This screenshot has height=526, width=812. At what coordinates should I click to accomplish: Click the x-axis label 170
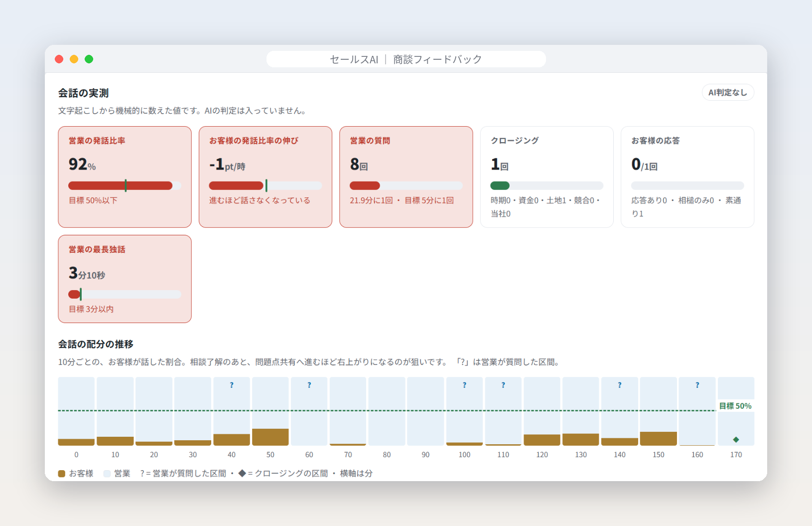(736, 455)
